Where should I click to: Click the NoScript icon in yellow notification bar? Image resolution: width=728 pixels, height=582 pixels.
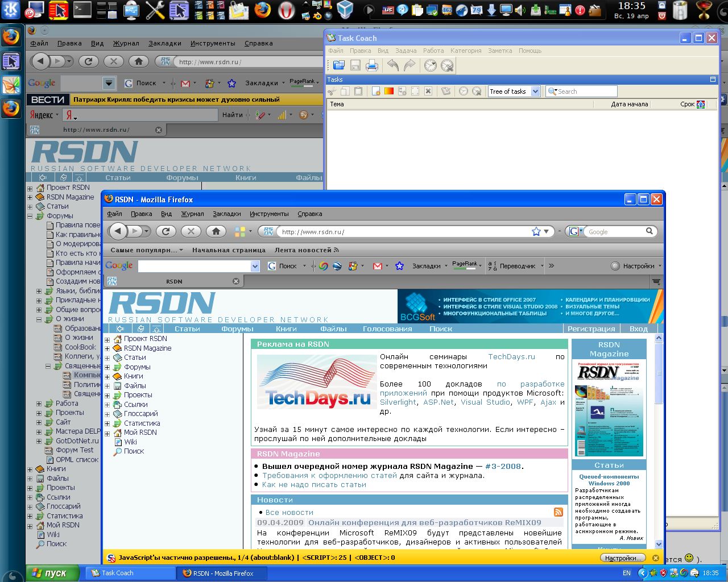click(111, 558)
